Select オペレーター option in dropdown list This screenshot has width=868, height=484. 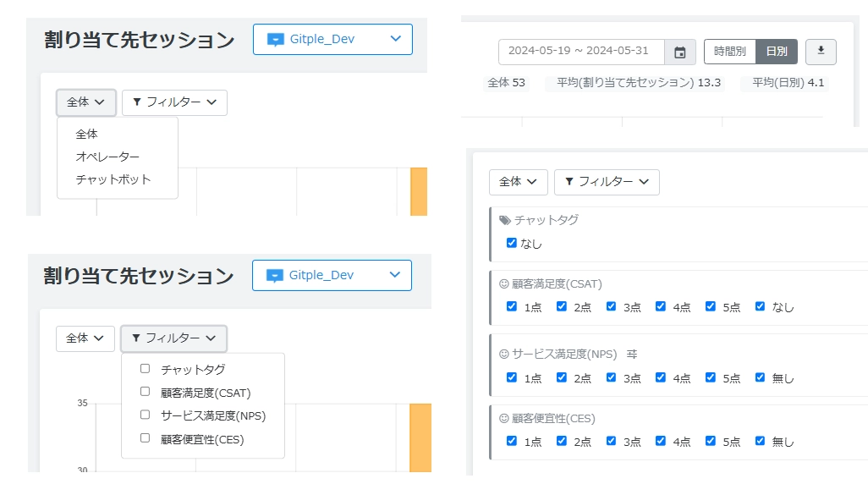click(107, 157)
